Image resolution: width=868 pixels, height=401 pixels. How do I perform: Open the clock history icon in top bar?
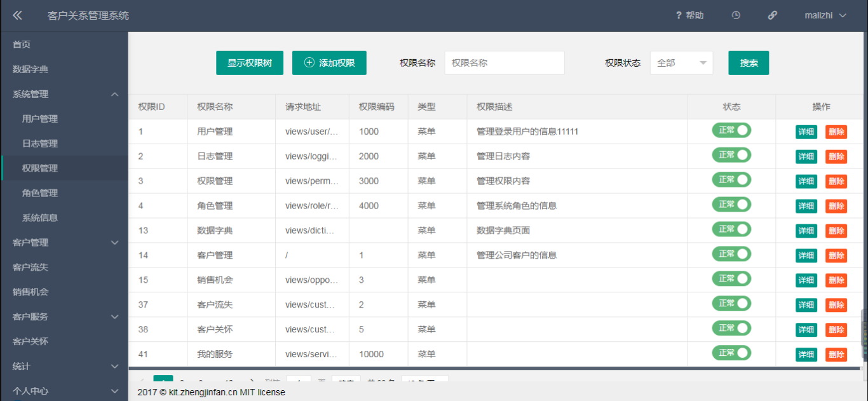(735, 15)
